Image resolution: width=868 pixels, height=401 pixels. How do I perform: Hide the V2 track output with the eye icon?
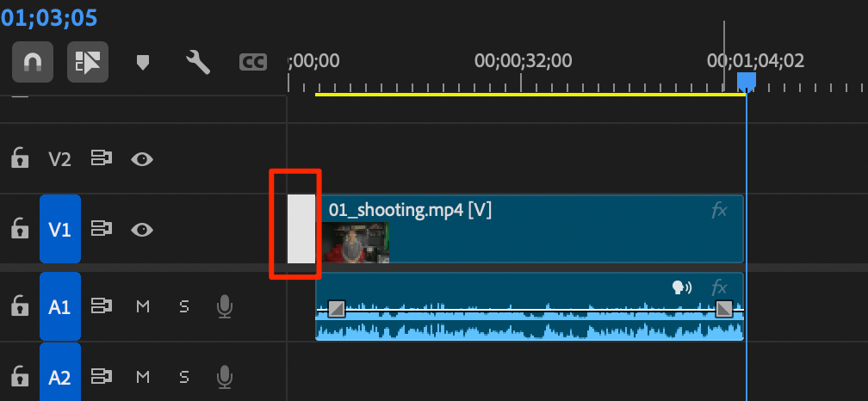pyautogui.click(x=142, y=158)
